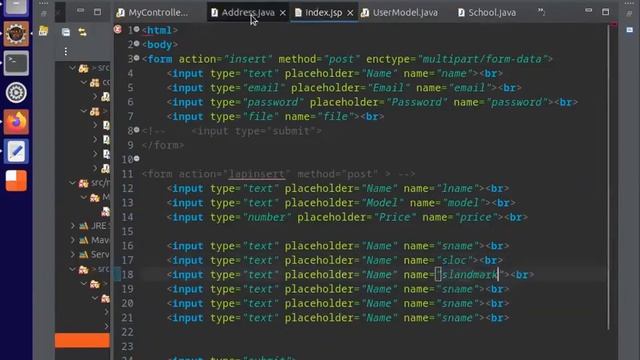Minimize the editor area
Viewport: 640px width, 360px height.
coord(588,11)
